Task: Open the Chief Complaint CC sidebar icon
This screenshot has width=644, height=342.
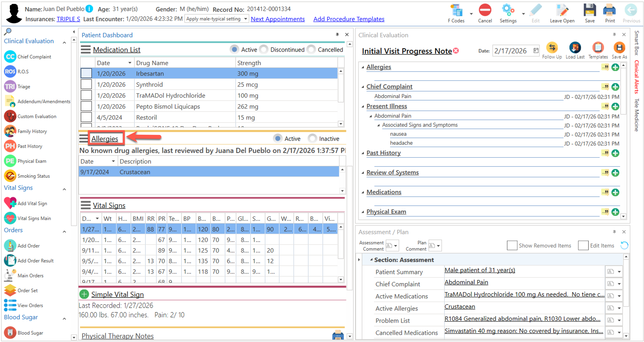Action: 10,57
